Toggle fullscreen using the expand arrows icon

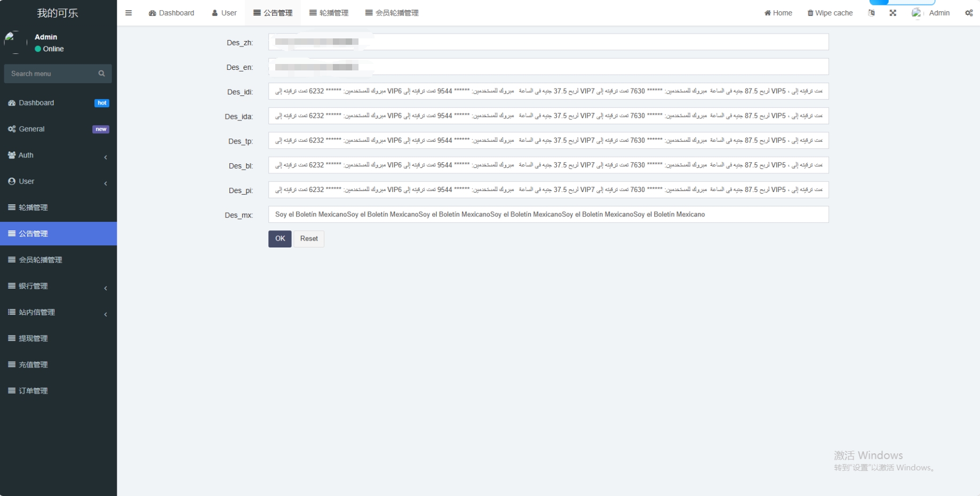coord(893,13)
